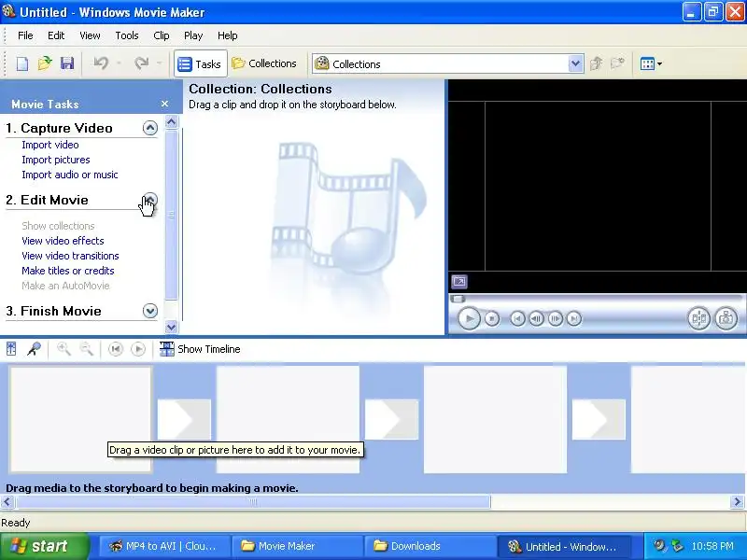Click storyboard scroll right arrow
Viewport: 747px width, 560px height.
pos(738,501)
